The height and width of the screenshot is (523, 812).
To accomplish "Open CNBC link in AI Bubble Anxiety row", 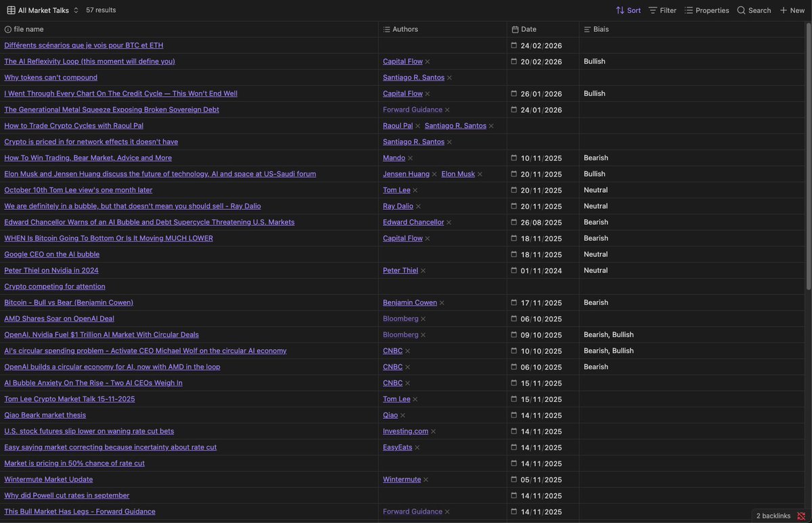I will pyautogui.click(x=392, y=383).
